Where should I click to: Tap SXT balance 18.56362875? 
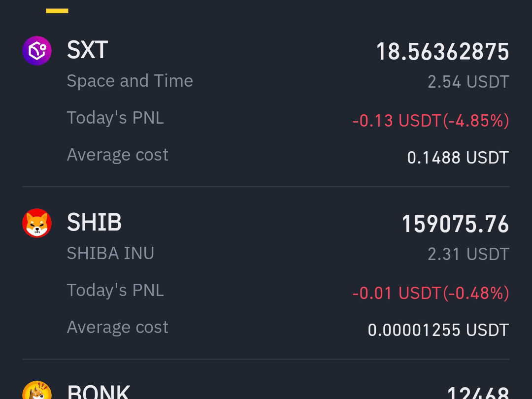443,52
